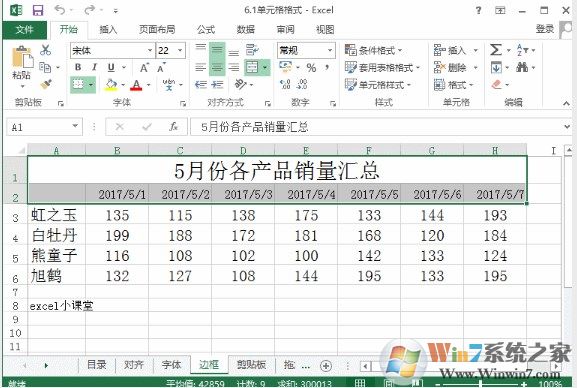Open the number format dropdown showing 常规

coord(330,50)
